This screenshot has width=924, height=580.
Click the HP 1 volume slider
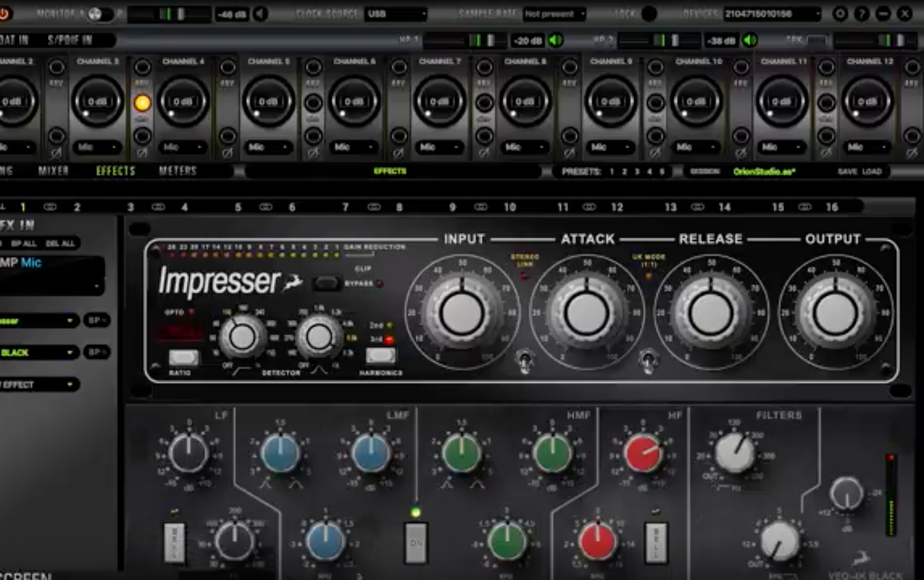coord(464,40)
